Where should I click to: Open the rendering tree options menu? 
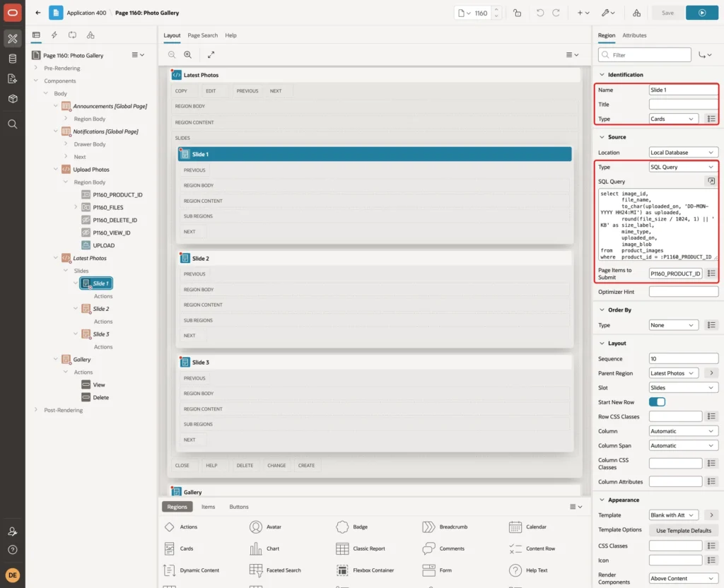point(138,55)
